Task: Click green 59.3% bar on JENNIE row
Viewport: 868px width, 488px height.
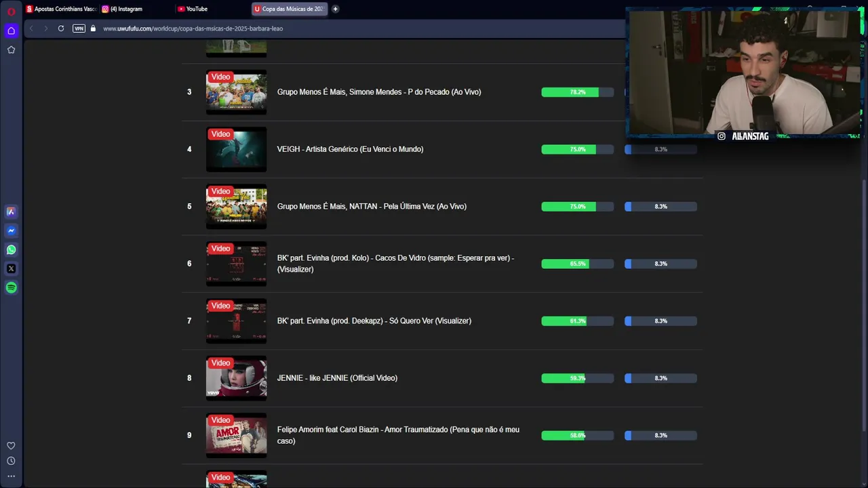Action: (x=577, y=378)
